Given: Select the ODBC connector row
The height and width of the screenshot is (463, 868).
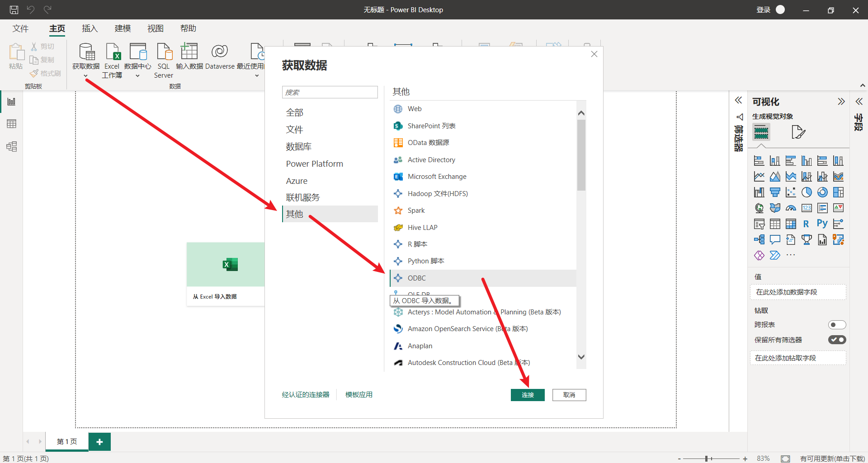Looking at the screenshot, I should [x=483, y=278].
